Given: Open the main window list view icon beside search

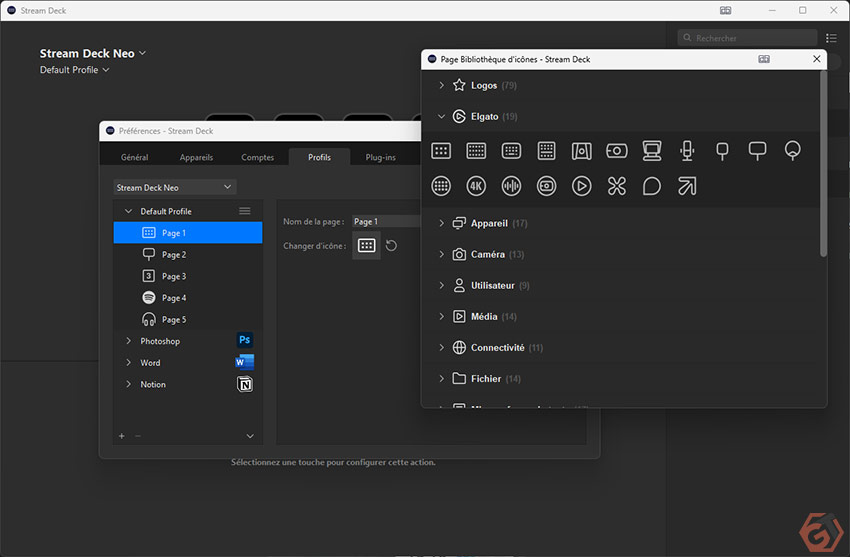Looking at the screenshot, I should (x=831, y=38).
